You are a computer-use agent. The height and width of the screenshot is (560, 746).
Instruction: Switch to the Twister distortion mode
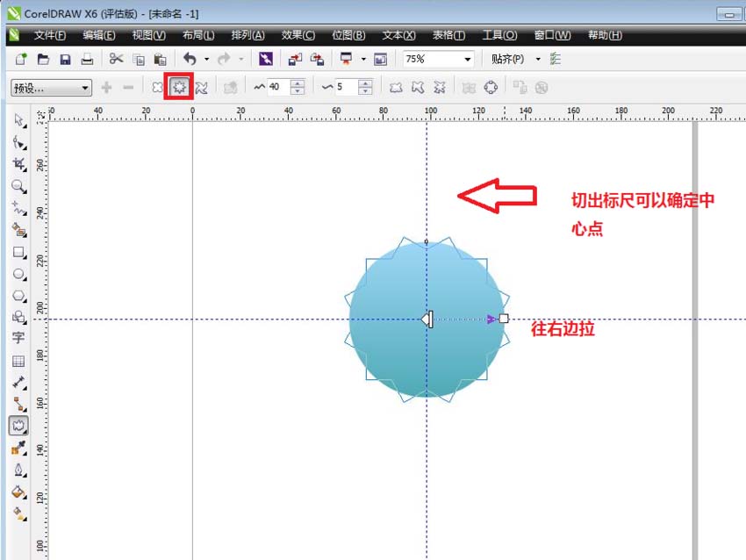(x=200, y=86)
